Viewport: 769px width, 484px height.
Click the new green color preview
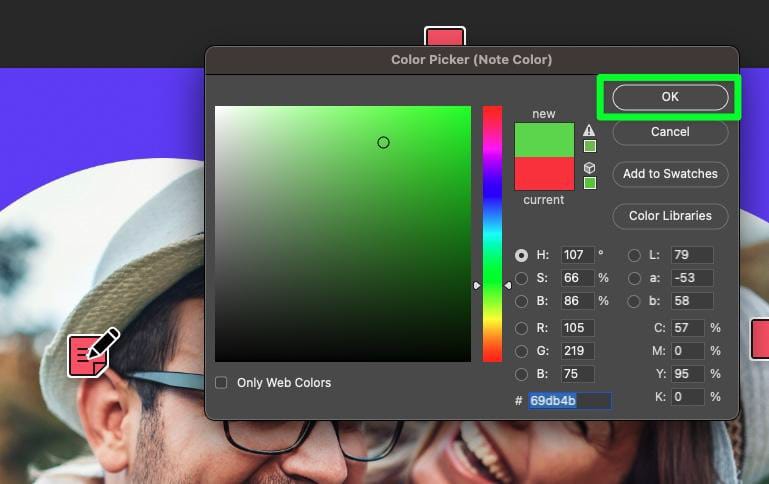tap(544, 140)
